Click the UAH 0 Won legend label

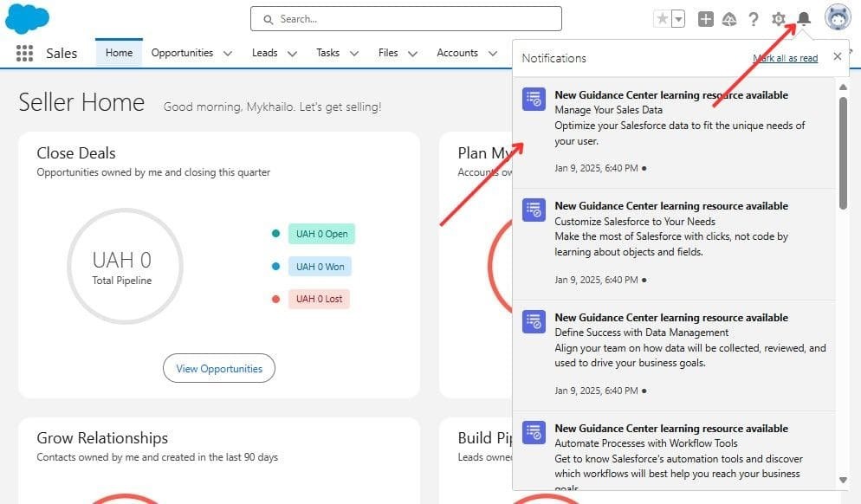[320, 266]
